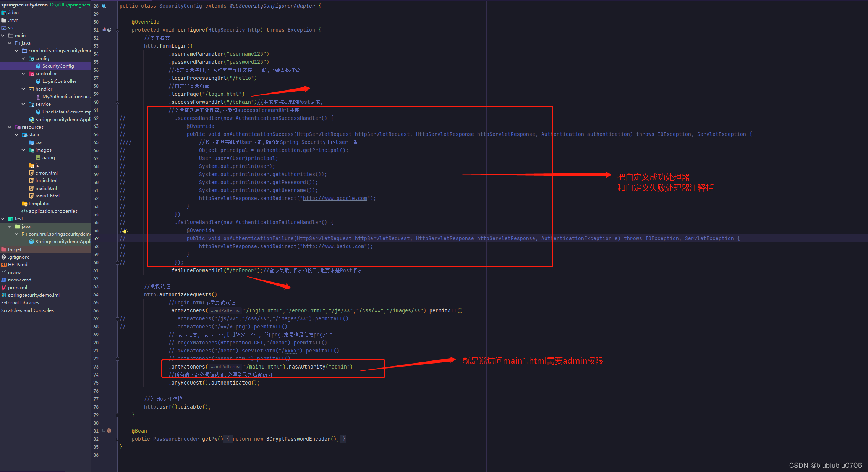Click the a.png image file icon
Screen dimensions: 868x472
38,158
